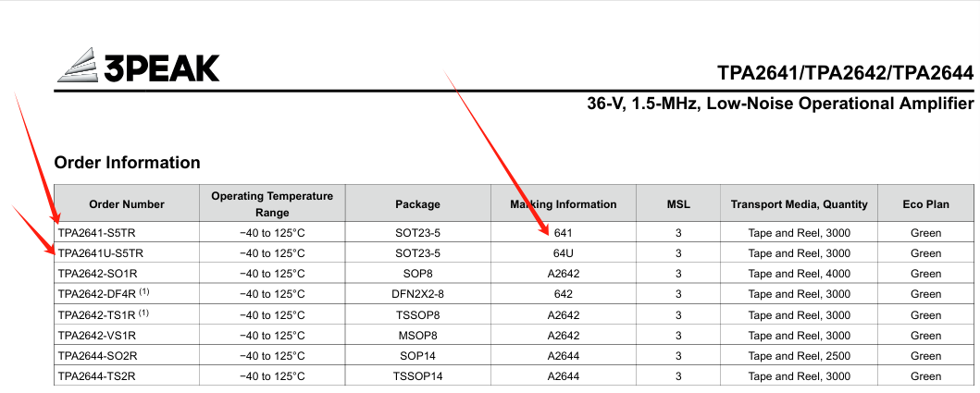Click the Transport Media, Quantity header

[x=799, y=203]
